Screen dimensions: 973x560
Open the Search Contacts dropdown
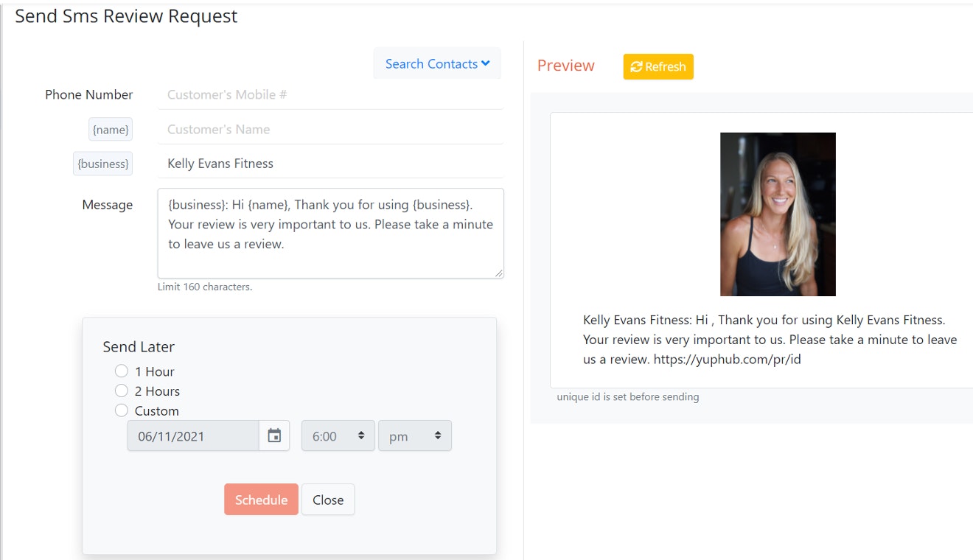[x=437, y=64]
